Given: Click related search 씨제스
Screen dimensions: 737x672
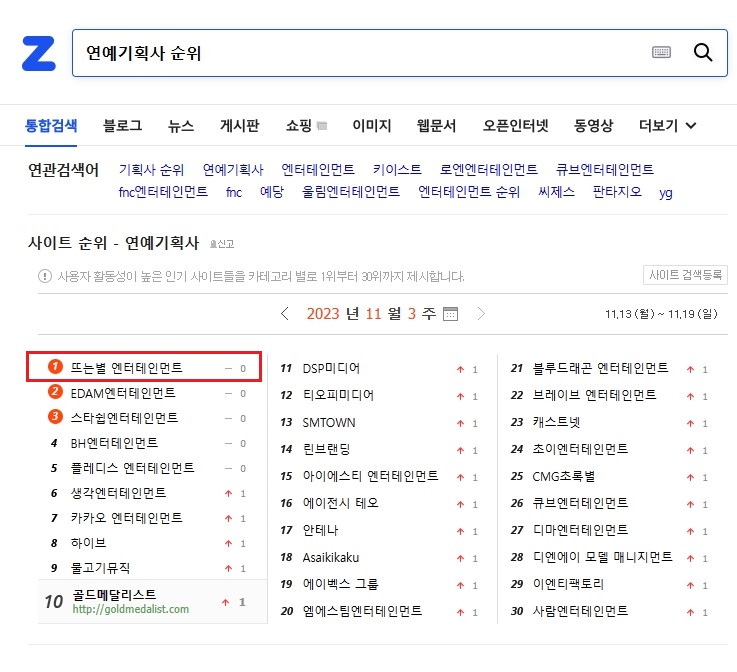Looking at the screenshot, I should click(x=557, y=192).
